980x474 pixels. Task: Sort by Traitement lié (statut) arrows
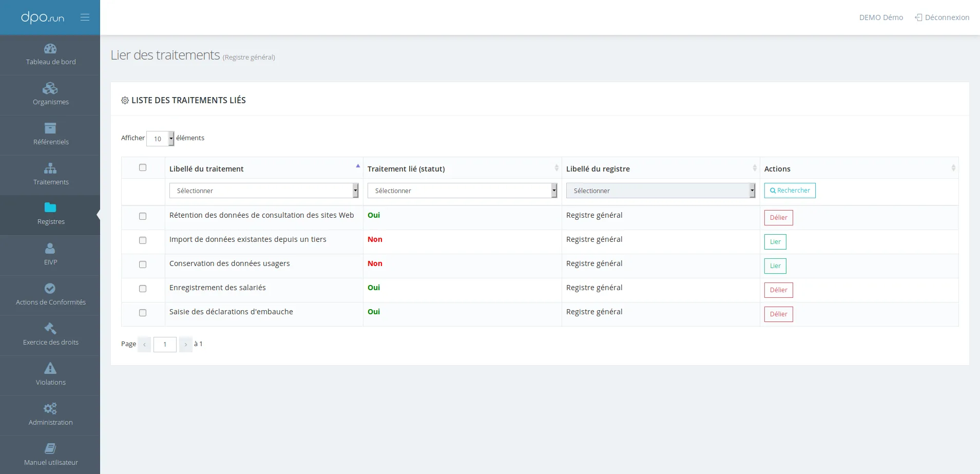[x=556, y=168]
